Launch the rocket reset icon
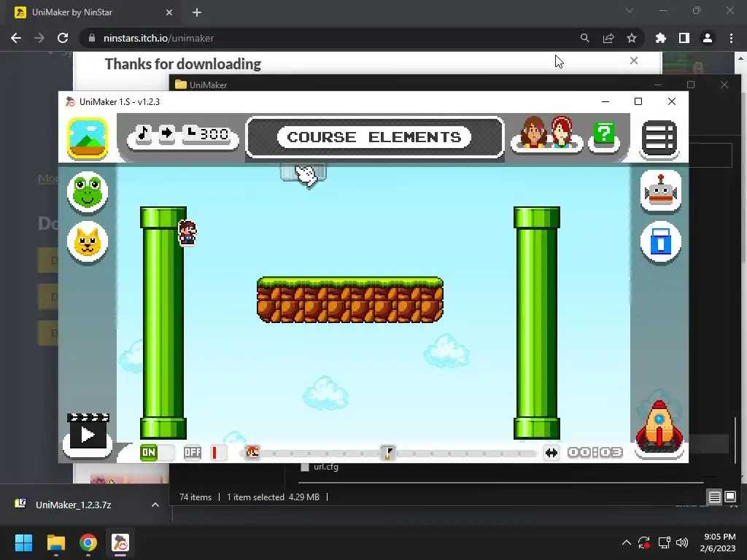The image size is (747, 560). click(x=659, y=427)
